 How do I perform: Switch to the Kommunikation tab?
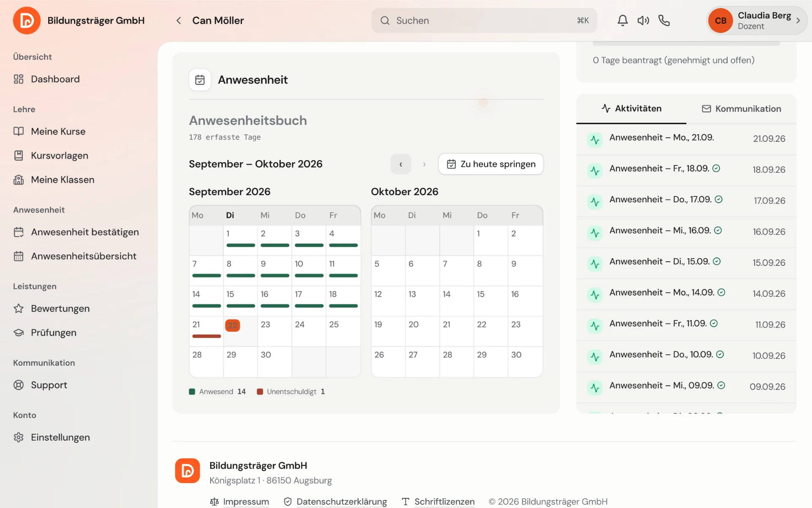pyautogui.click(x=741, y=109)
